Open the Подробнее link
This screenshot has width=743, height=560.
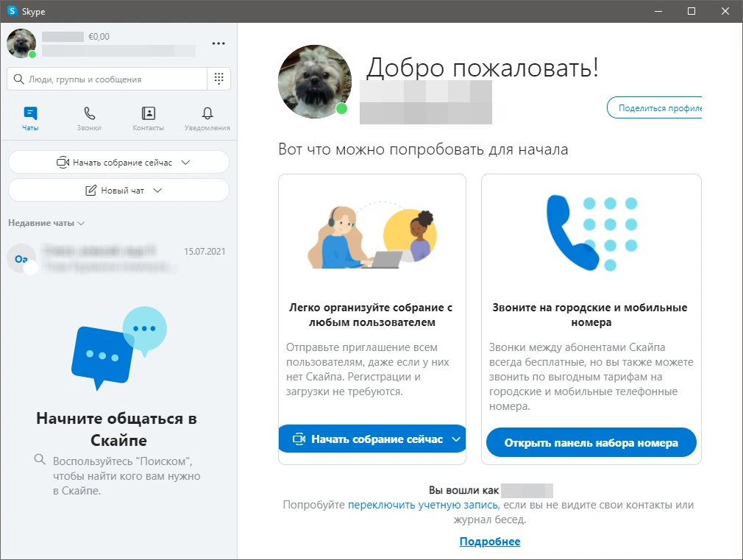(x=489, y=541)
